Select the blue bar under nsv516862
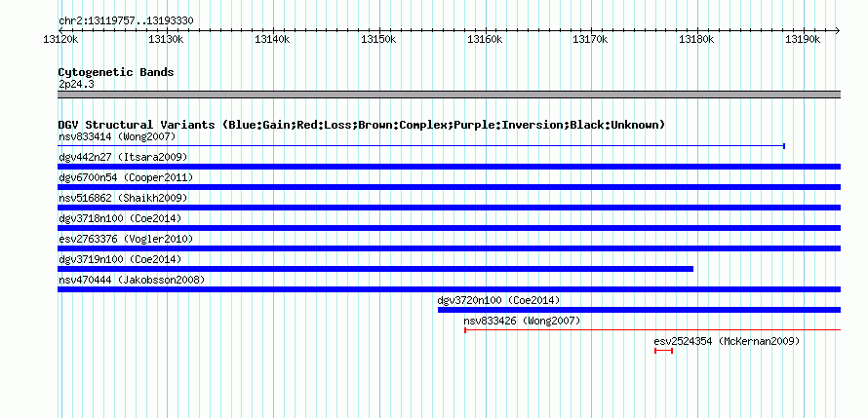868x418 pixels. pyautogui.click(x=449, y=208)
